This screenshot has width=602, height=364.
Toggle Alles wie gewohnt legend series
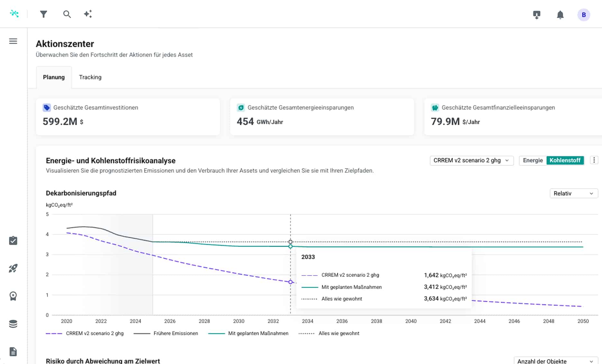(329, 333)
